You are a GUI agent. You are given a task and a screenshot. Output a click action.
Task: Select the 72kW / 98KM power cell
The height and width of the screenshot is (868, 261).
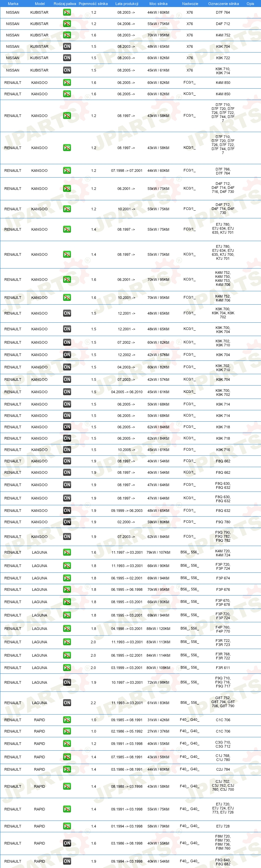pos(159,682)
